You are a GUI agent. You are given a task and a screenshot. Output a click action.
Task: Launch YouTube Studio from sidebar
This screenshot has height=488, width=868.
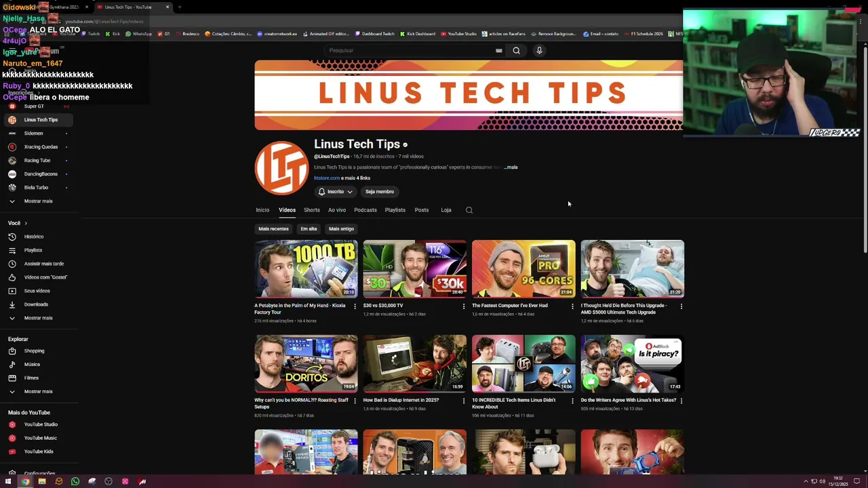click(x=41, y=424)
